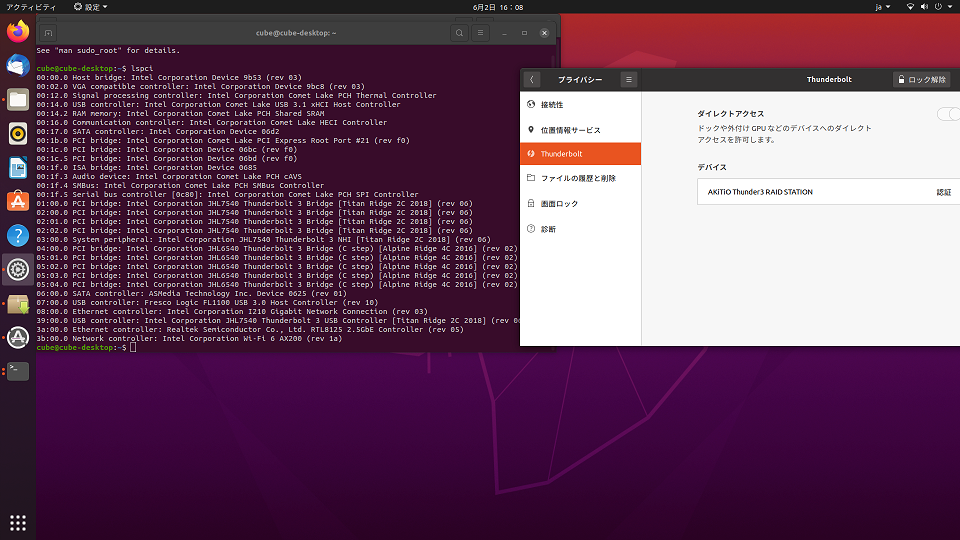The image size is (960, 540).
Task: Select 接続性 in privacy sidebar
Action: pos(580,105)
